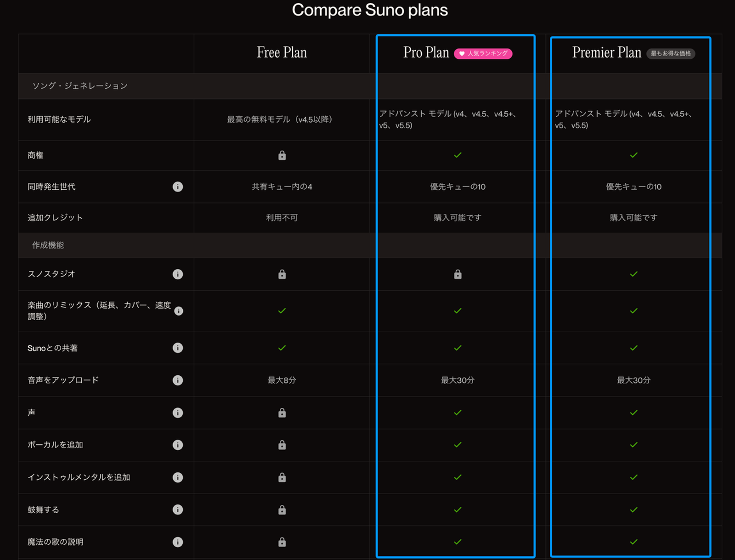735x560 pixels.
Task: Click the Pro Plan lock for スノスタジオ
Action: pyautogui.click(x=458, y=274)
